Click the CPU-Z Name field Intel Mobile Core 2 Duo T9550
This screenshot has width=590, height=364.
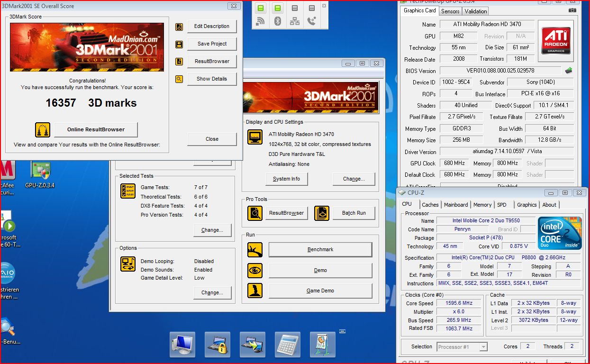point(486,221)
